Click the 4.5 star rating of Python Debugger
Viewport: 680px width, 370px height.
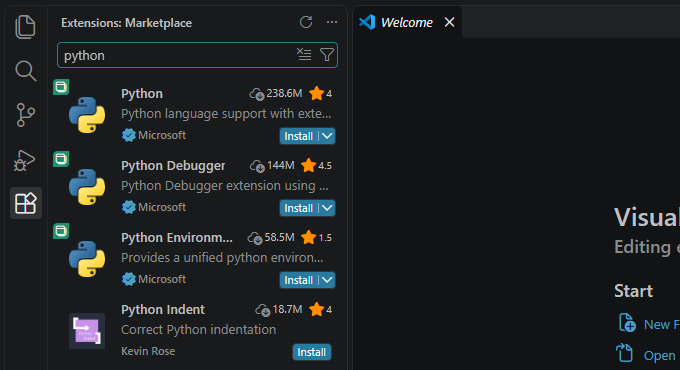point(317,165)
